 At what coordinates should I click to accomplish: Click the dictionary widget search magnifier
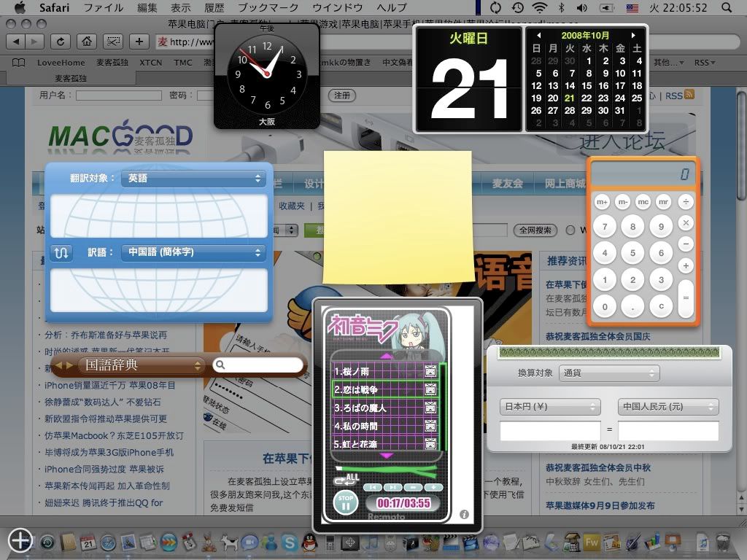point(220,365)
